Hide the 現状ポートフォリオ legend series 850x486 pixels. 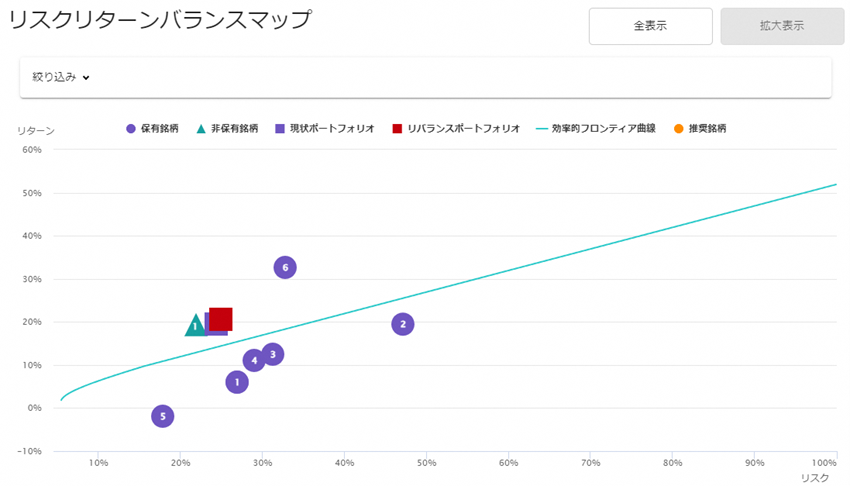click(325, 128)
